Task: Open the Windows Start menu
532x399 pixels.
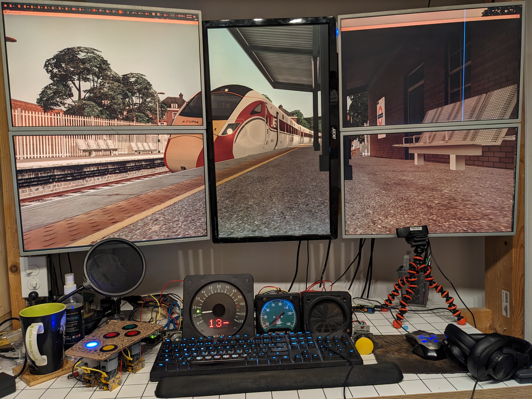Action: pyautogui.click(x=6, y=6)
